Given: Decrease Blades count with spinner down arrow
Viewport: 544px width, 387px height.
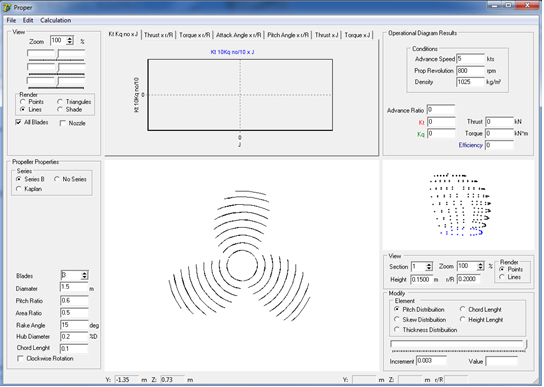Looking at the screenshot, I should pos(84,277).
